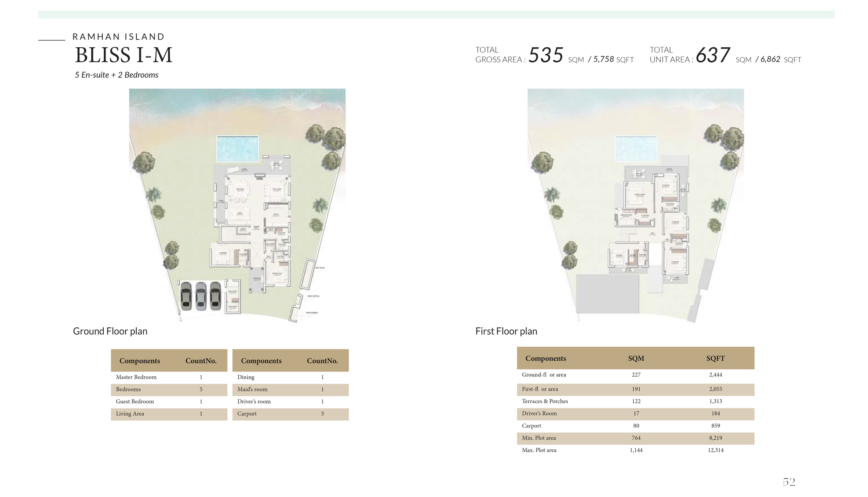The width and height of the screenshot is (868, 497).
Task: Click the middle car in the carport
Action: coord(201,296)
